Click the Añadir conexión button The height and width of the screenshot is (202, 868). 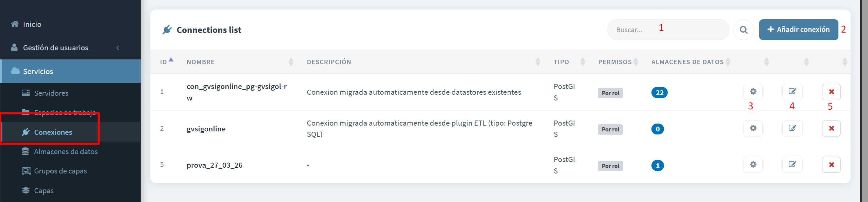coord(798,30)
